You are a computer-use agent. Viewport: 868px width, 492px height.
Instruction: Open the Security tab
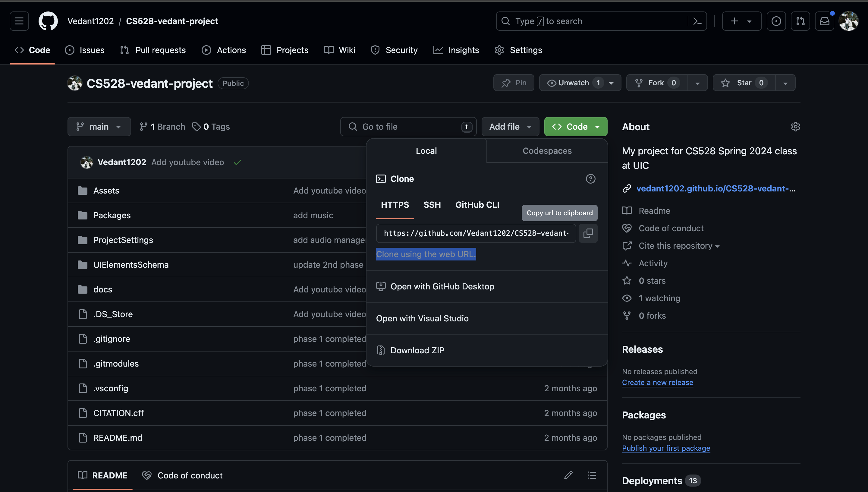394,50
